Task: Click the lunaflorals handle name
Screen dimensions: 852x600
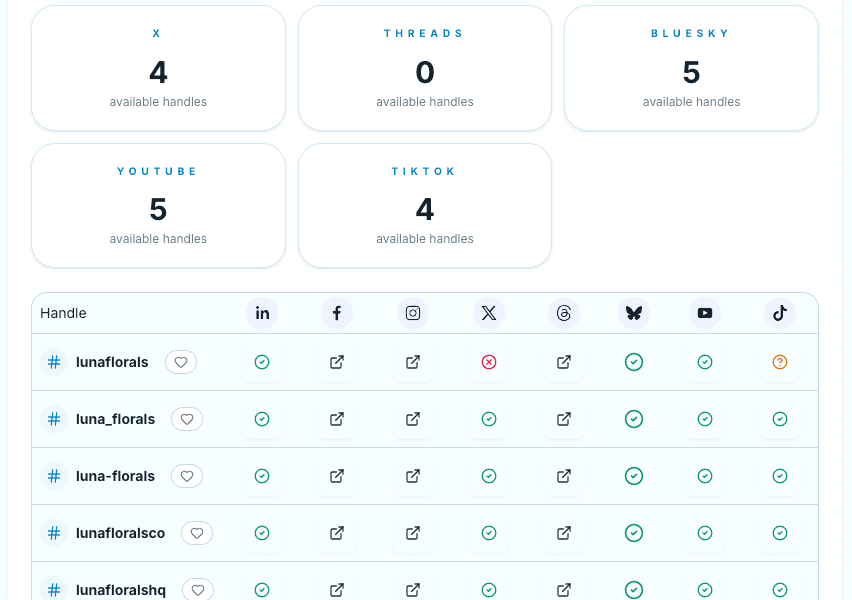Action: click(x=112, y=362)
